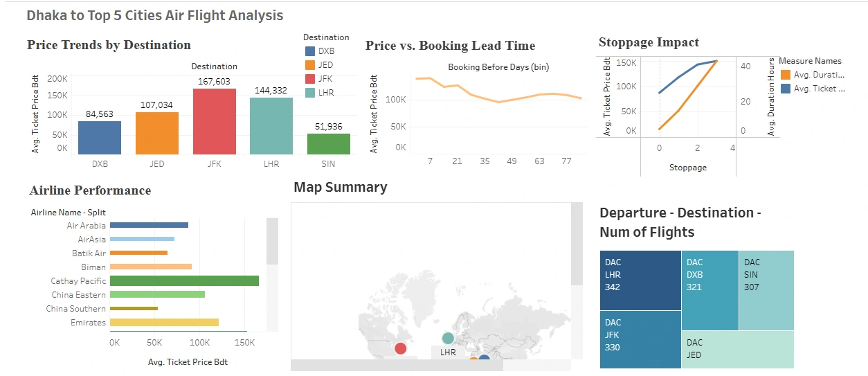Click the red map marker circle
The height and width of the screenshot is (376, 868).
[400, 348]
